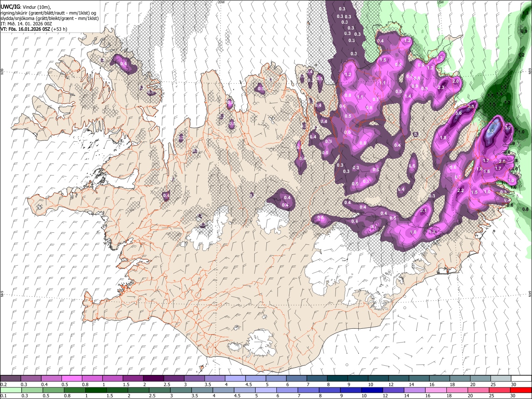Click the "20W" longitude label
Screen dimensions: 532x399
click(x=221, y=2)
